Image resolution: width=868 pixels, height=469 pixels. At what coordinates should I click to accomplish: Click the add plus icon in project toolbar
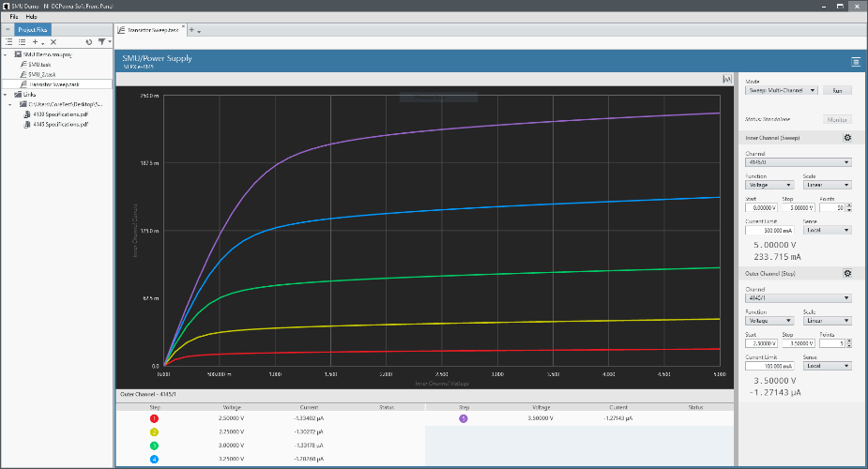[36, 42]
